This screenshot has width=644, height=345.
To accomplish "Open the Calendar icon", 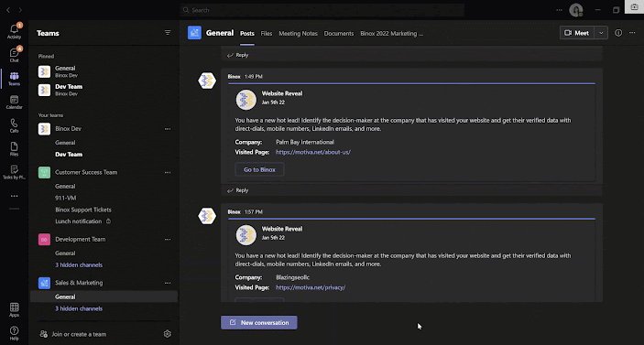I will 14,102.
